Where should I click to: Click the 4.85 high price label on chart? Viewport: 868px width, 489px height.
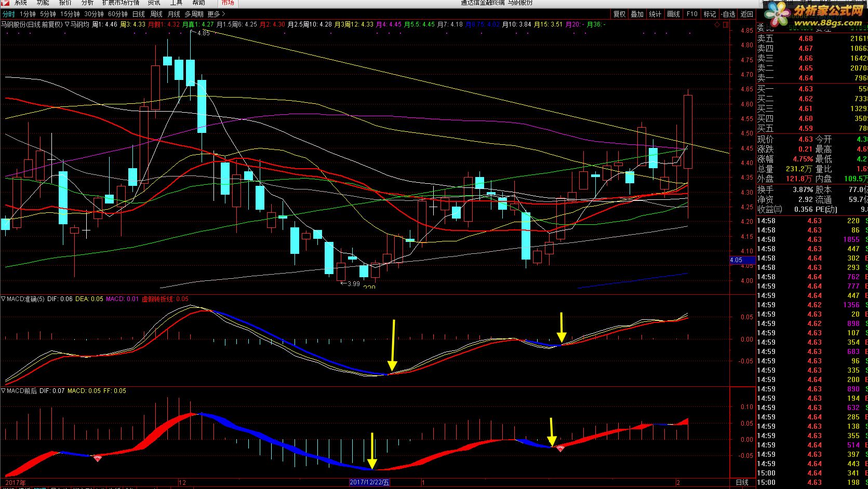point(203,33)
